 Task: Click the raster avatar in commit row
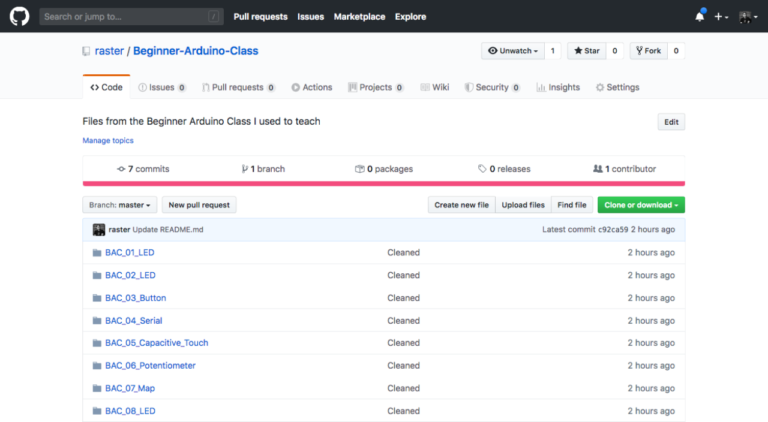[x=99, y=230]
